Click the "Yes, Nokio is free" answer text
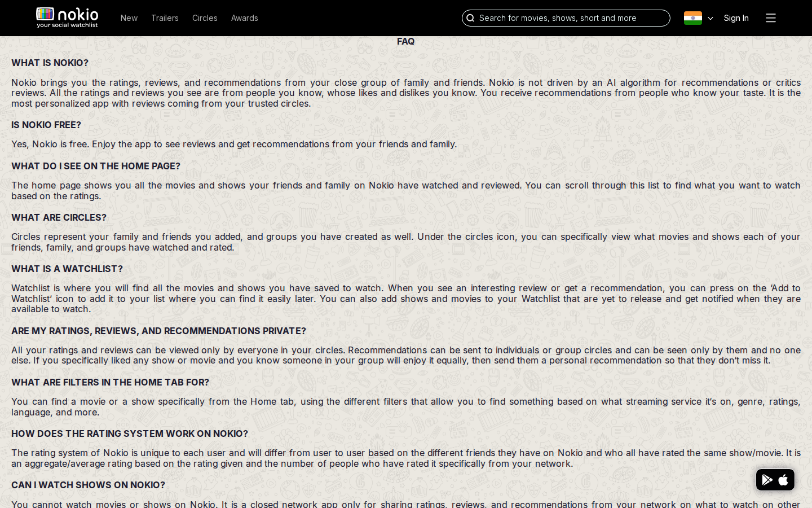812x508 pixels. point(234,144)
